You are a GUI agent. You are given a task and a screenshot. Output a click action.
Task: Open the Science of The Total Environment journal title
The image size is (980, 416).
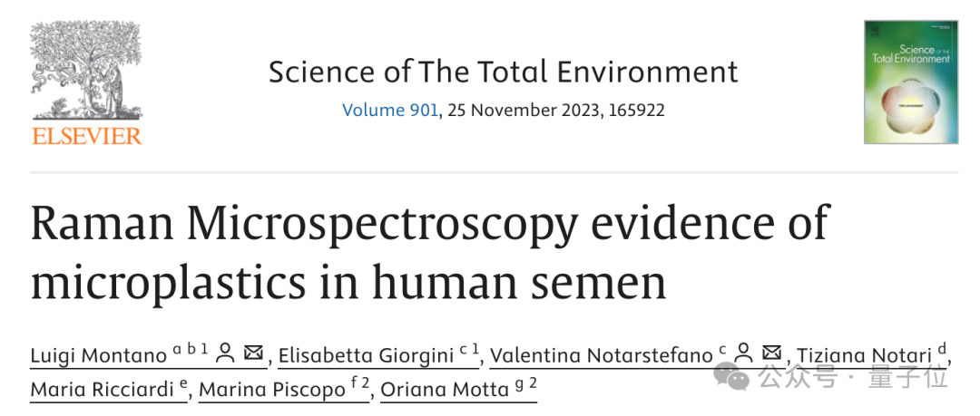(503, 72)
